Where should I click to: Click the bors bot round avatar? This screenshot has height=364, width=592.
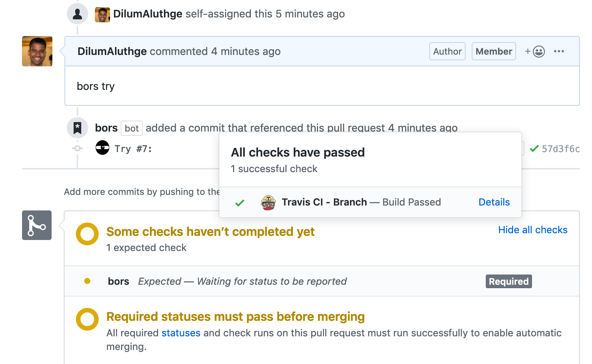coord(102,148)
